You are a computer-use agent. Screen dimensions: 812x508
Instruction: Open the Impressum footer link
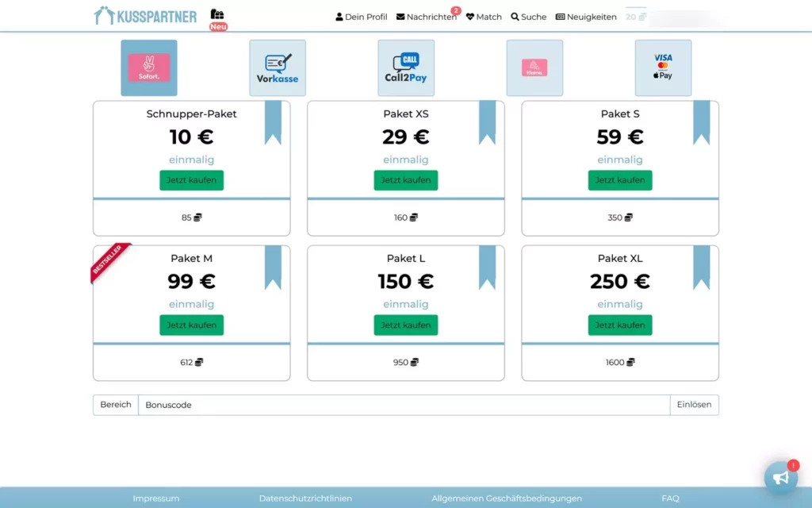156,498
